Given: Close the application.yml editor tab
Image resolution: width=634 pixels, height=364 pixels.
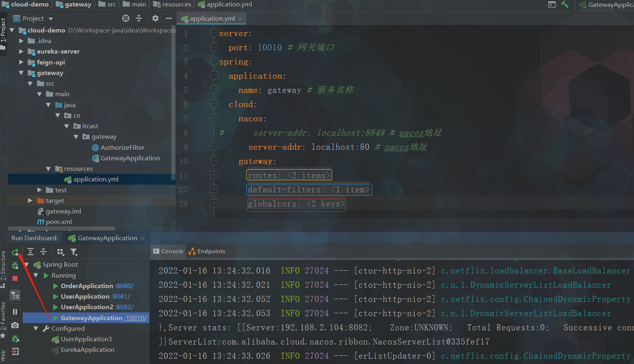Looking at the screenshot, I should 240,19.
